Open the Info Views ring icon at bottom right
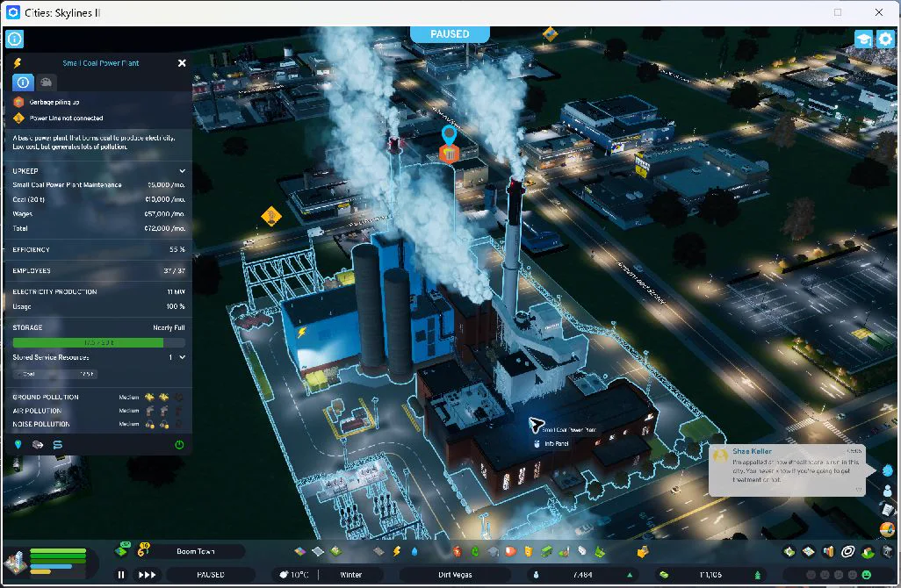 coord(847,552)
